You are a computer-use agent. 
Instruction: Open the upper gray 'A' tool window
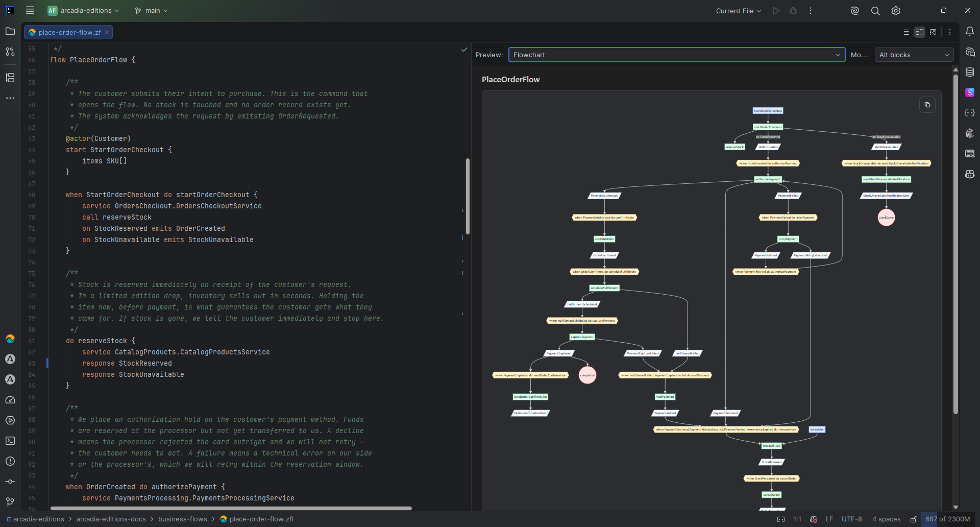(10, 359)
